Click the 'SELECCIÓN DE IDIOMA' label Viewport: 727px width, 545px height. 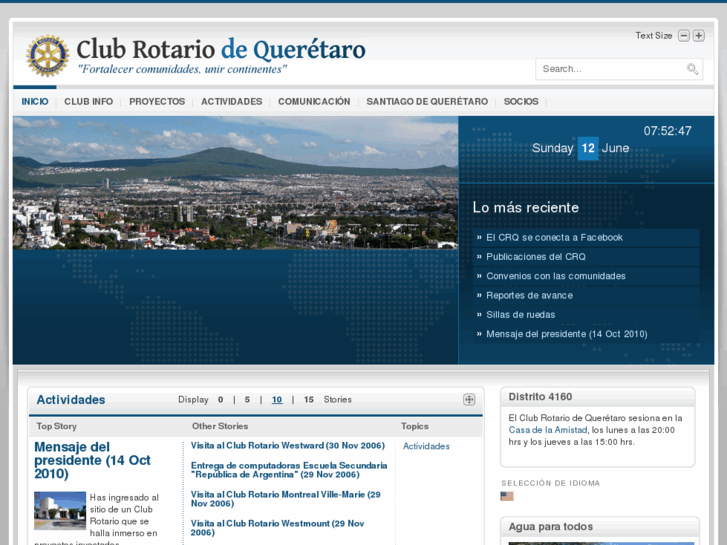tap(550, 483)
